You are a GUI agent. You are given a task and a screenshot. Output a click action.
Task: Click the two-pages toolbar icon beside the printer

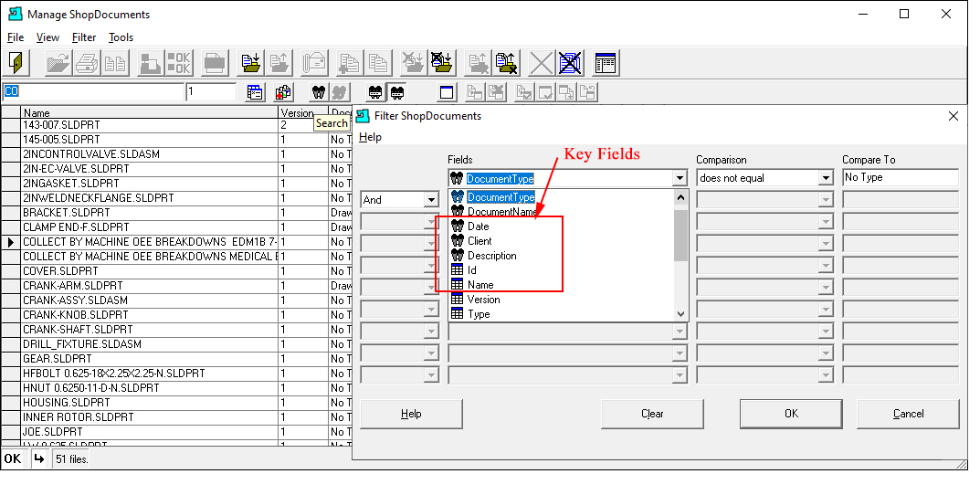[x=115, y=63]
